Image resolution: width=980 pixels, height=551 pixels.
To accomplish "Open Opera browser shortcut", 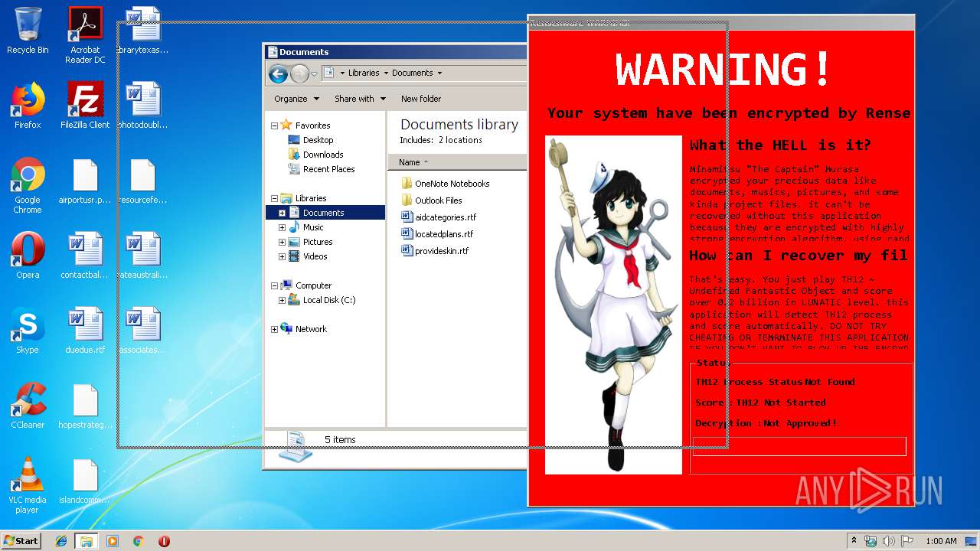I will (28, 256).
